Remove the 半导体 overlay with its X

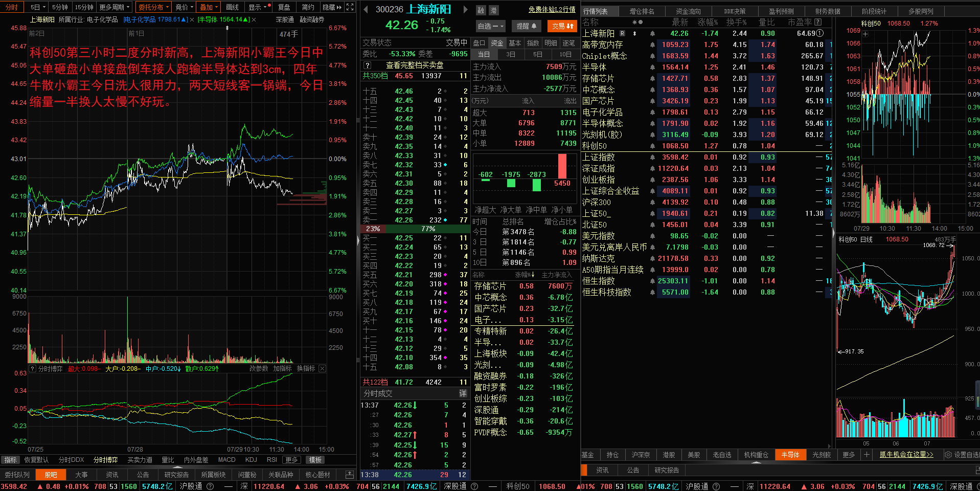pos(254,19)
